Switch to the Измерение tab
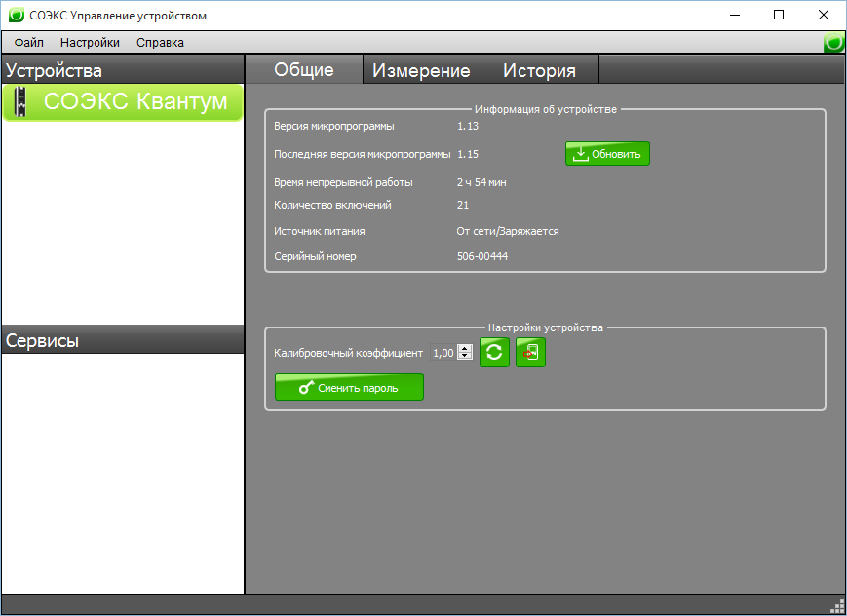Screen dimensions: 847x616 point(421,70)
